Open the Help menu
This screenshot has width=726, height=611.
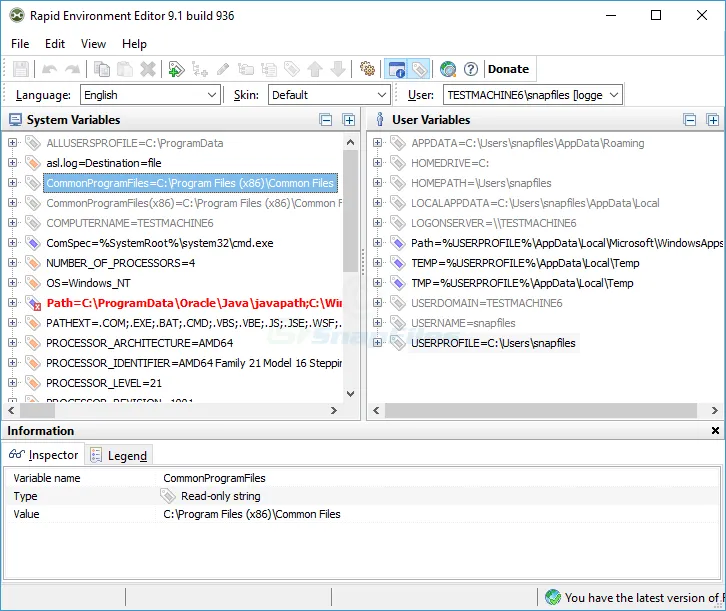pos(134,44)
